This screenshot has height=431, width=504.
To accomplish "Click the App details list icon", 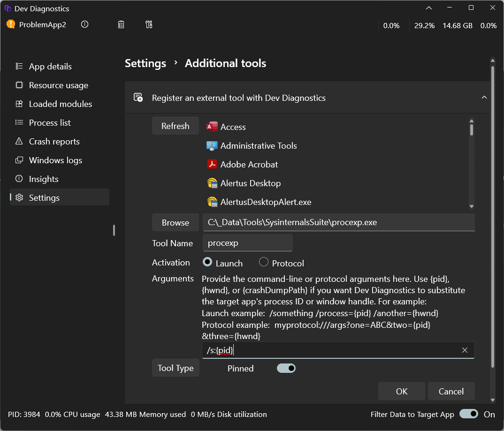I will click(x=19, y=66).
